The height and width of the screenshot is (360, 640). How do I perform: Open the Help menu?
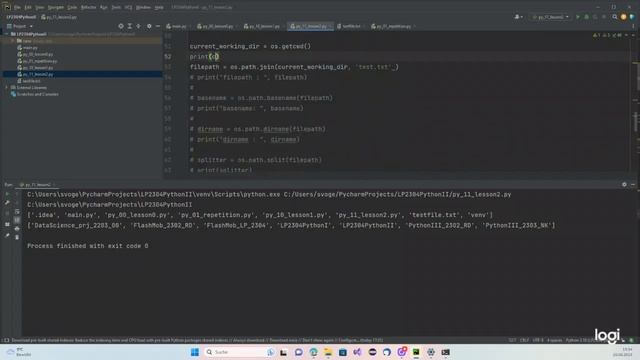pos(159,7)
